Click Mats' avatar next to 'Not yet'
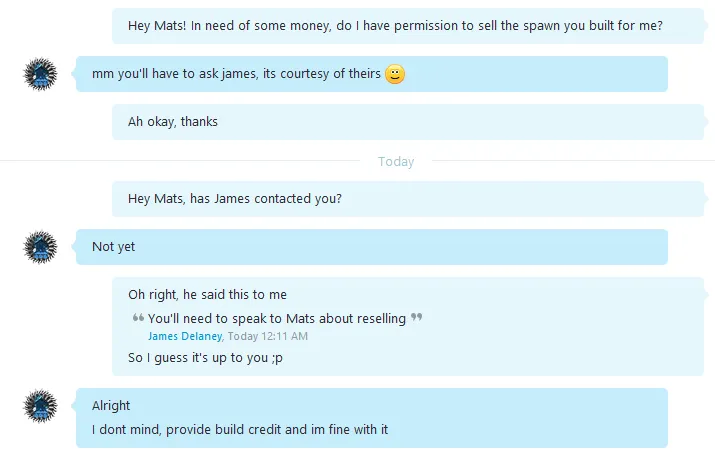 click(x=41, y=247)
